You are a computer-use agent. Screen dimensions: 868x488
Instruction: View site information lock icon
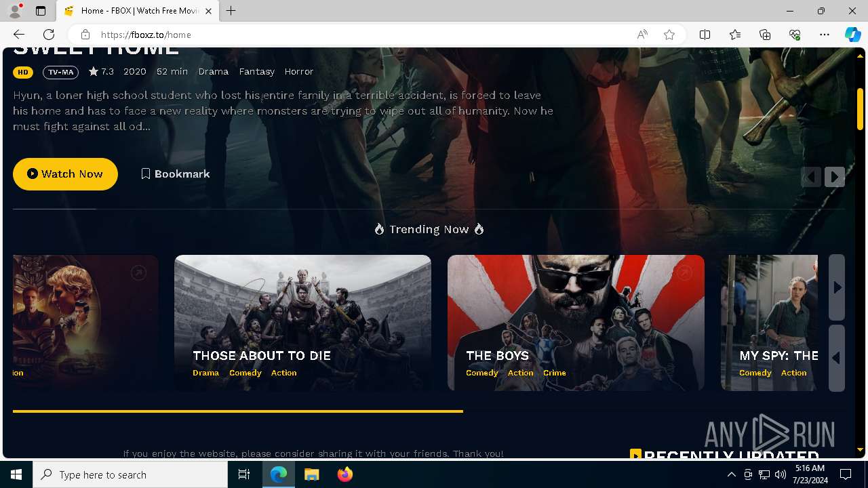coord(85,35)
